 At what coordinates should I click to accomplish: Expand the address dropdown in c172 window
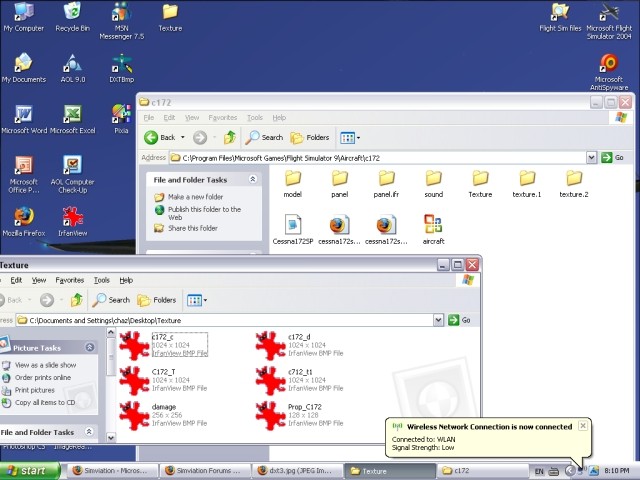[x=591, y=158]
